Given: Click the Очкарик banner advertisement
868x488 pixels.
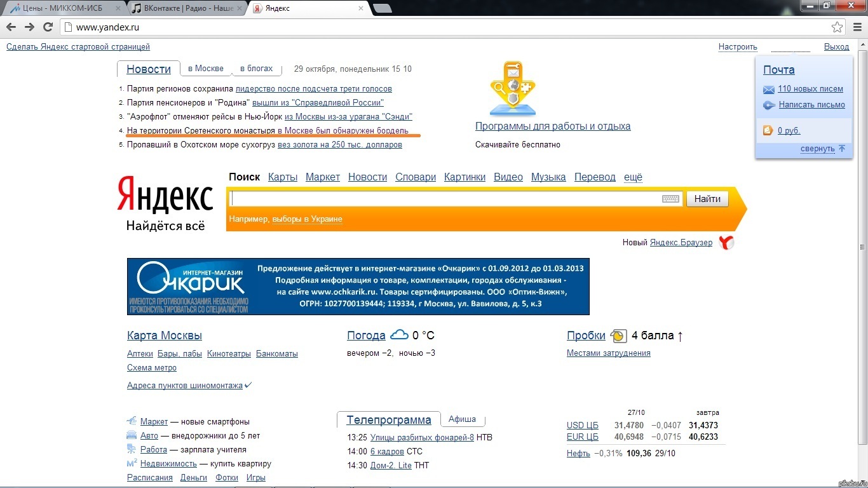Looking at the screenshot, I should pos(358,287).
